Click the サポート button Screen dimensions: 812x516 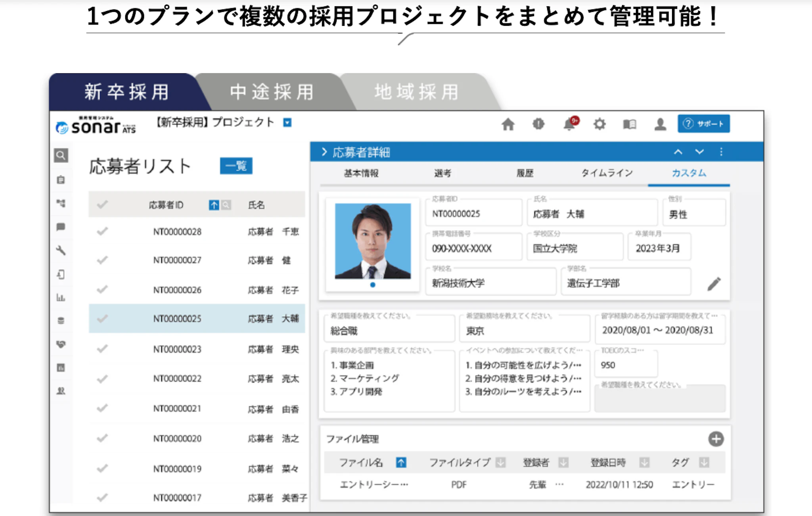[x=703, y=124]
